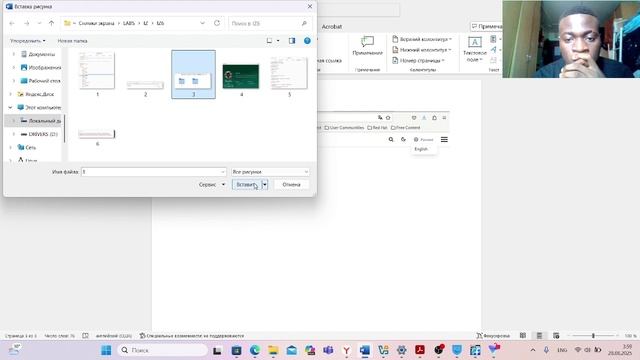Switch to the Word taskbar icon

[x=365, y=350]
